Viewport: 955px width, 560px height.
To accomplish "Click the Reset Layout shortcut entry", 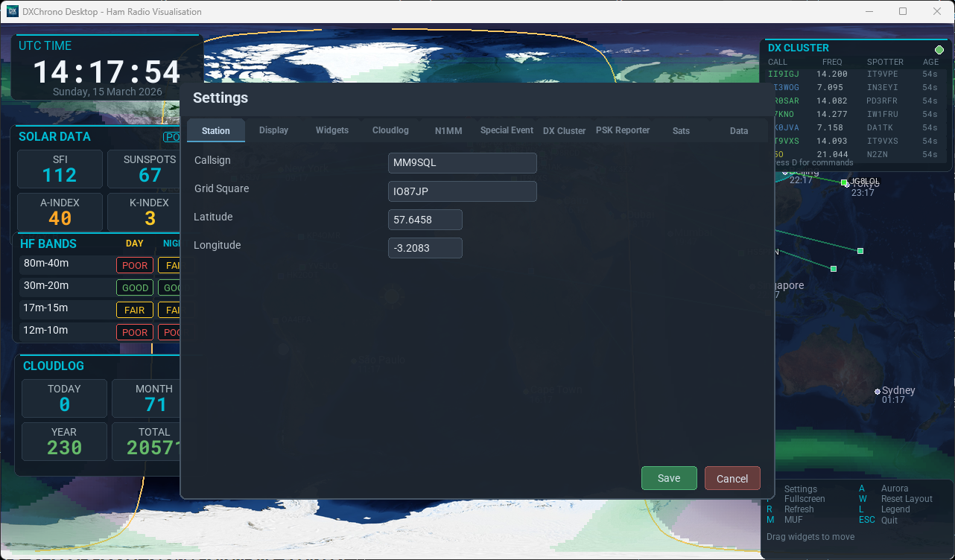I will click(896, 499).
